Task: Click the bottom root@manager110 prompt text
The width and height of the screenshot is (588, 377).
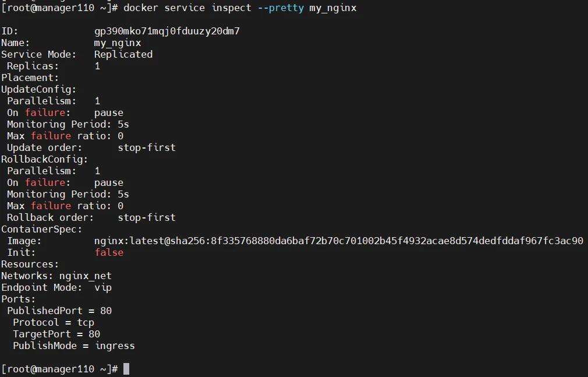Action: coord(59,369)
